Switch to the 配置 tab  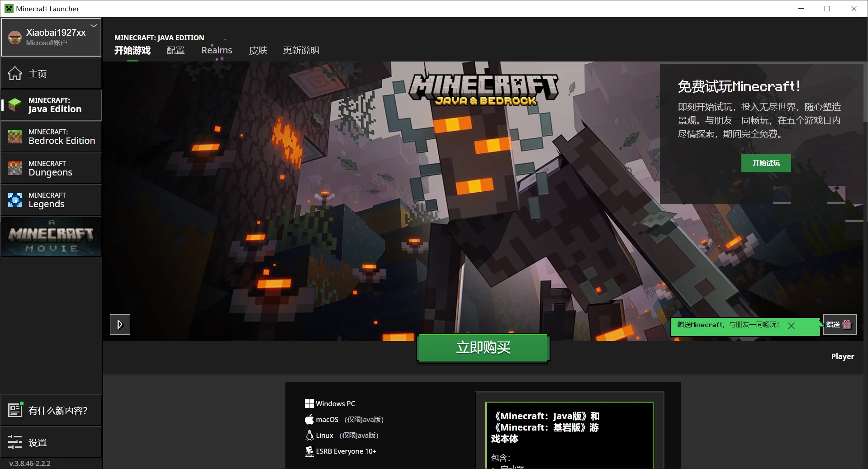point(175,50)
